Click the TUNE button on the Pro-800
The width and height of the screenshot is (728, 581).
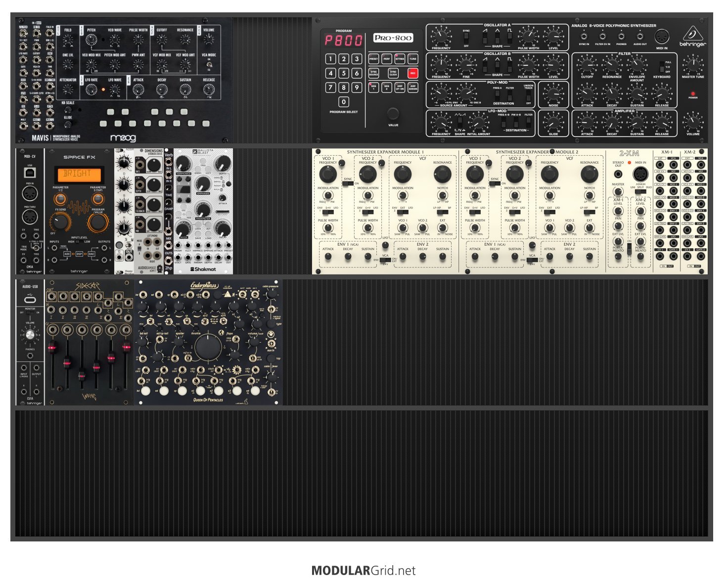click(412, 59)
